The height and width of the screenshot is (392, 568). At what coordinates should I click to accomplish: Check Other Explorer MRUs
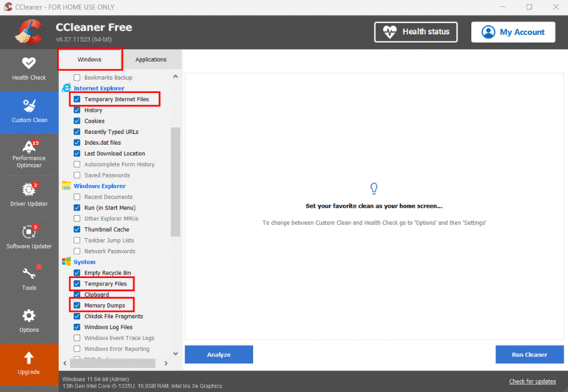(x=77, y=218)
